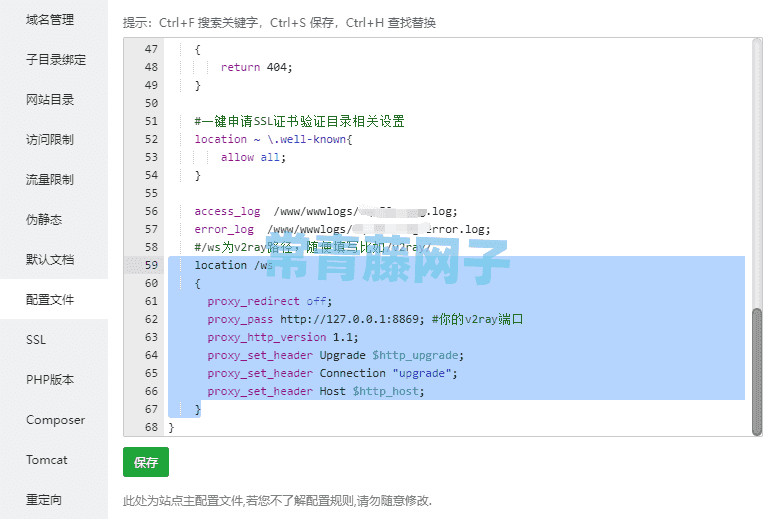This screenshot has height=519, width=776.
Task: Open the Composer tab
Action: tap(55, 420)
